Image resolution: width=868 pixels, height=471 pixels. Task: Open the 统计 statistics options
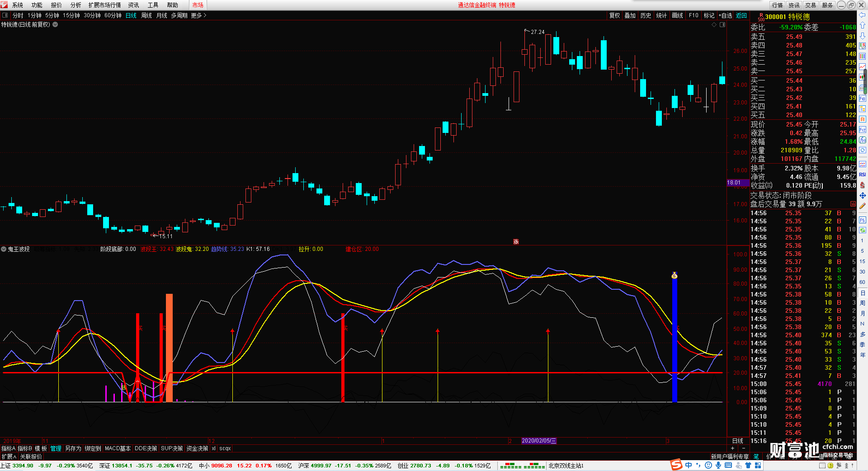click(x=661, y=15)
